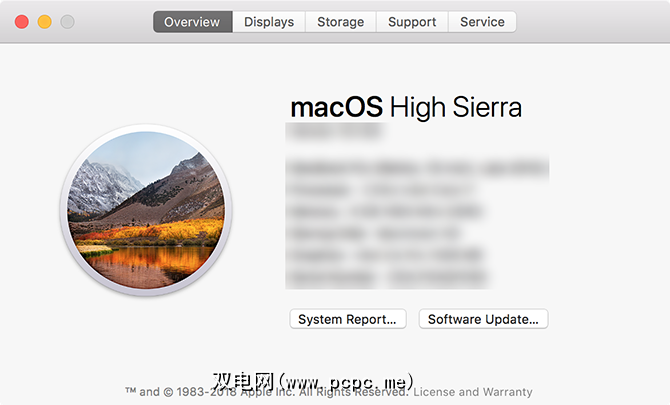This screenshot has width=670, height=405.
Task: Click the bold "macOS" word in heading
Action: tap(335, 107)
